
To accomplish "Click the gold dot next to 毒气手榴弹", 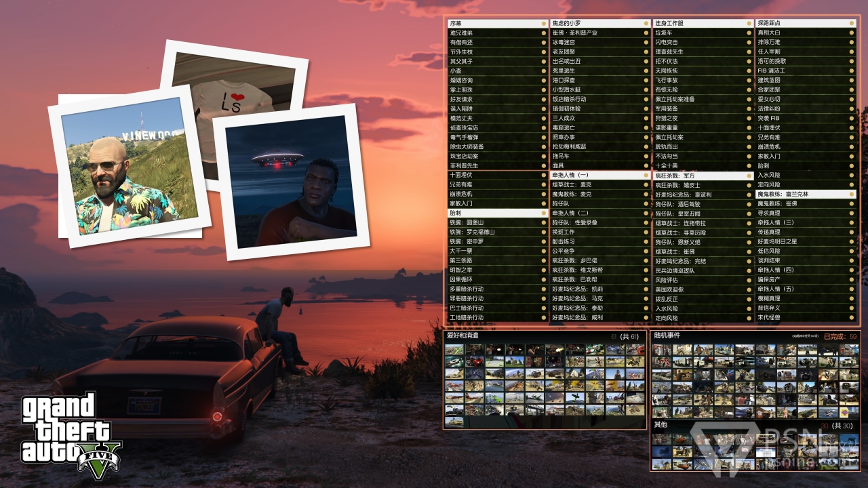I will tap(543, 137).
